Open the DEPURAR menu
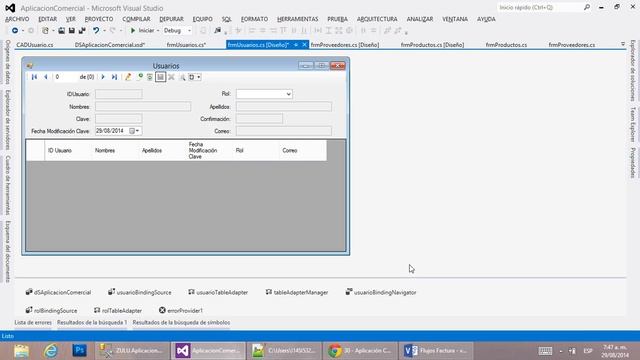 click(171, 19)
